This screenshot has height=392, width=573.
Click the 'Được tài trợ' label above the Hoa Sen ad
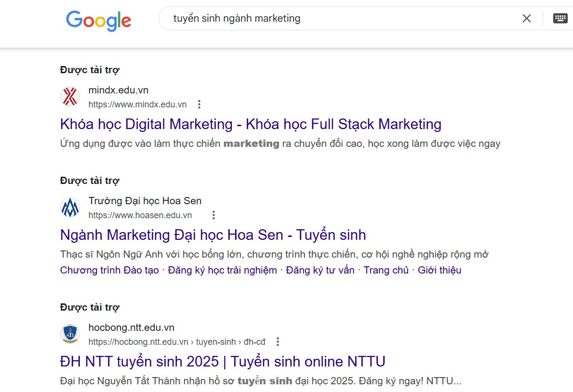[90, 181]
